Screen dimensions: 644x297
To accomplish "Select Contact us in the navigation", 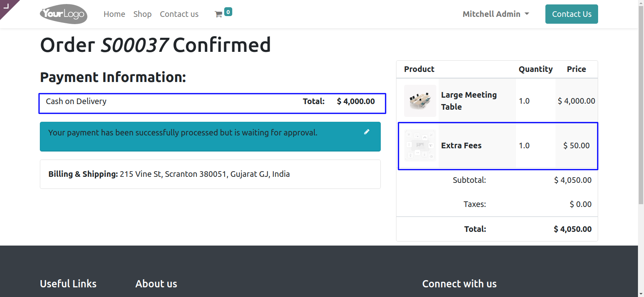I will click(x=179, y=14).
